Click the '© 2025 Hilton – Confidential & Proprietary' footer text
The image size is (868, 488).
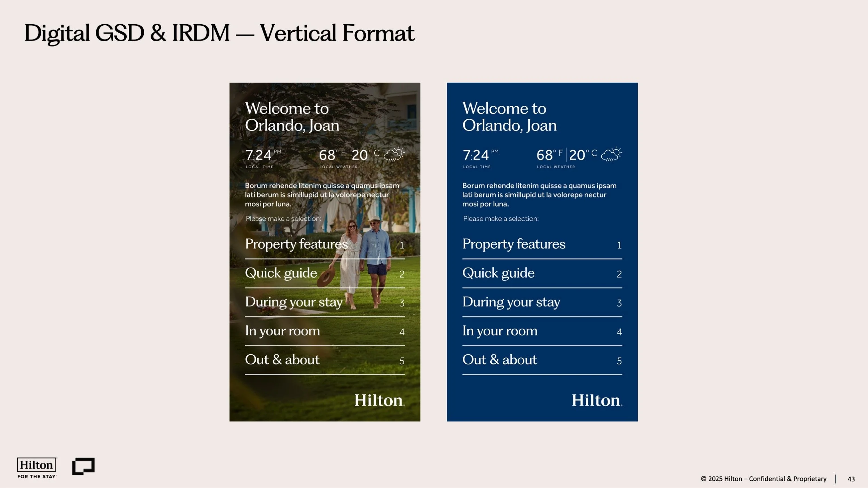(763, 479)
